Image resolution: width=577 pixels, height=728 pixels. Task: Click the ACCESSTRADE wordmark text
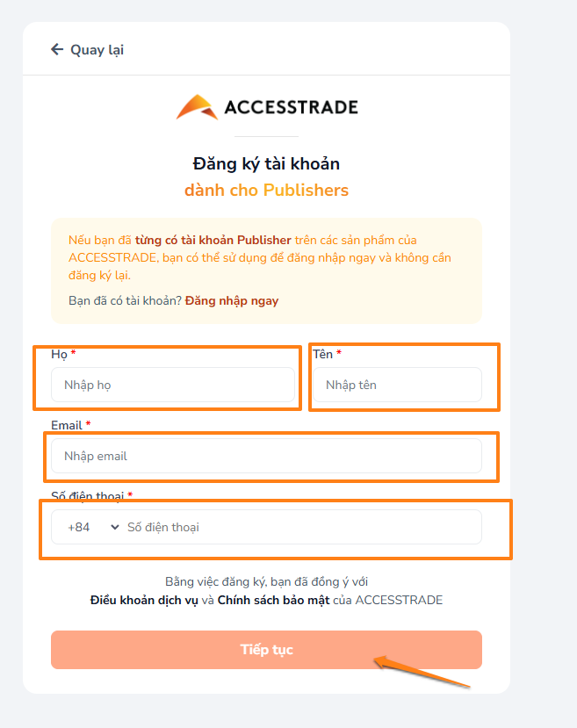click(x=291, y=107)
